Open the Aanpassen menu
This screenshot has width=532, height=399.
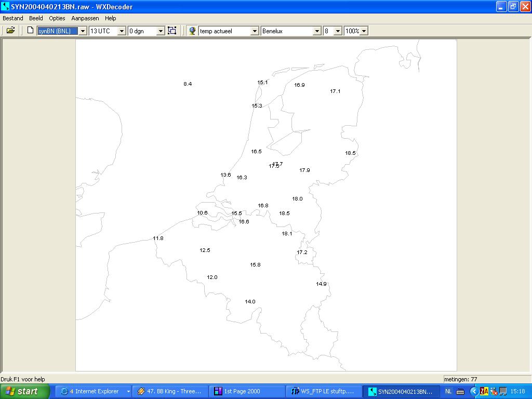pos(85,18)
